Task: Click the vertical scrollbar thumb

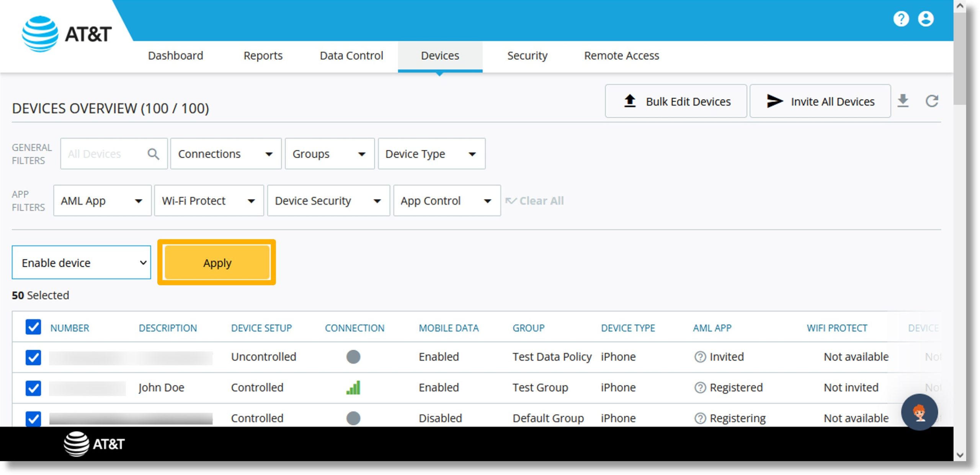Action: click(959, 59)
